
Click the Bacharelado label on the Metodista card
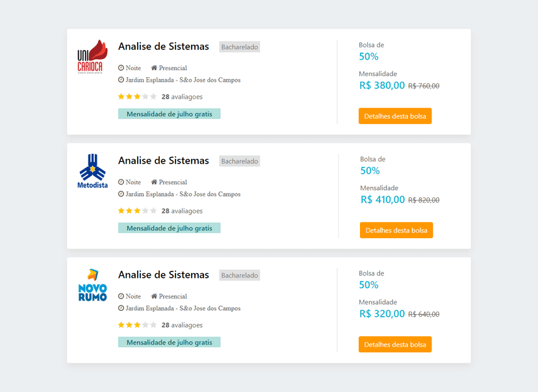239,161
